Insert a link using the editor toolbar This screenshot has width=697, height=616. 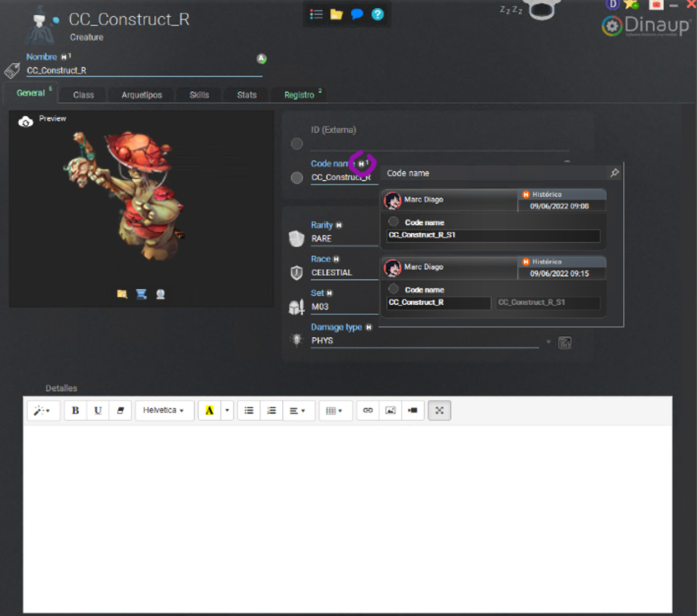coord(368,410)
